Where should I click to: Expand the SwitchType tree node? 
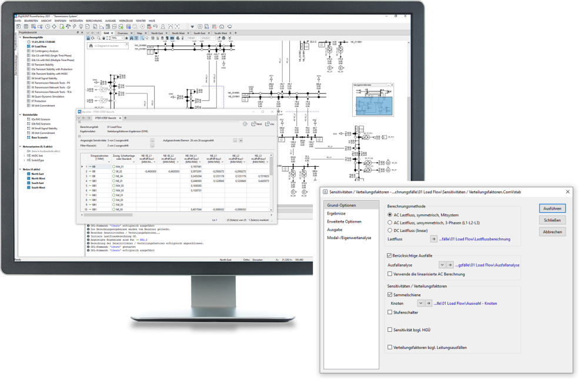24,160
